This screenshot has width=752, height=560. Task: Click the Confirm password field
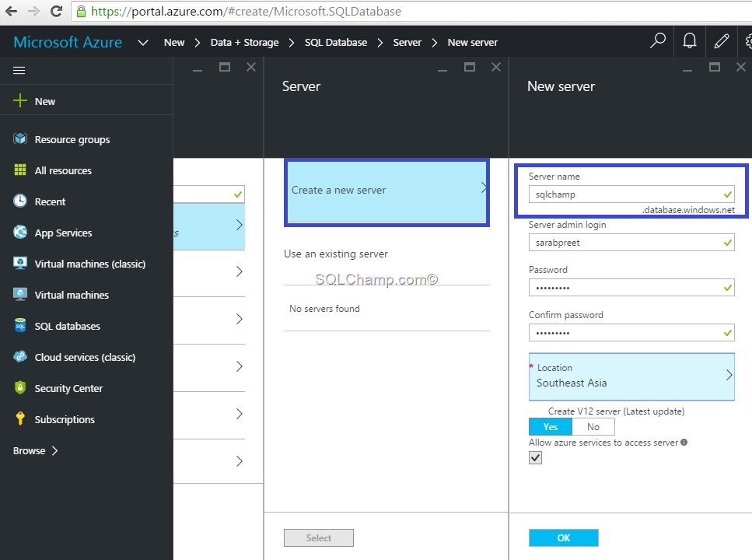coord(631,333)
